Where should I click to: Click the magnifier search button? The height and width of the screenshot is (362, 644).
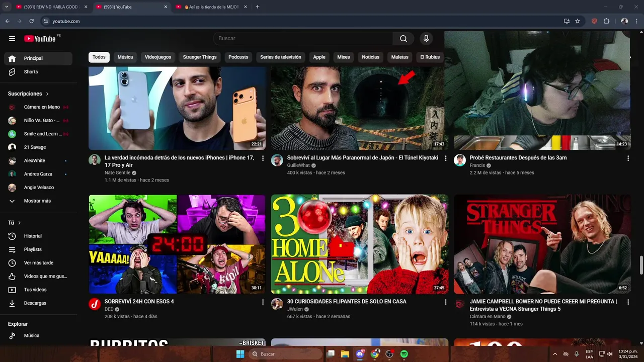pos(404,39)
